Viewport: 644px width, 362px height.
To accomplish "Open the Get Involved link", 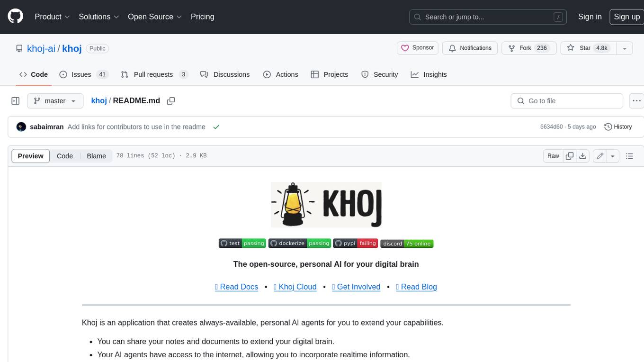I will 356,287.
